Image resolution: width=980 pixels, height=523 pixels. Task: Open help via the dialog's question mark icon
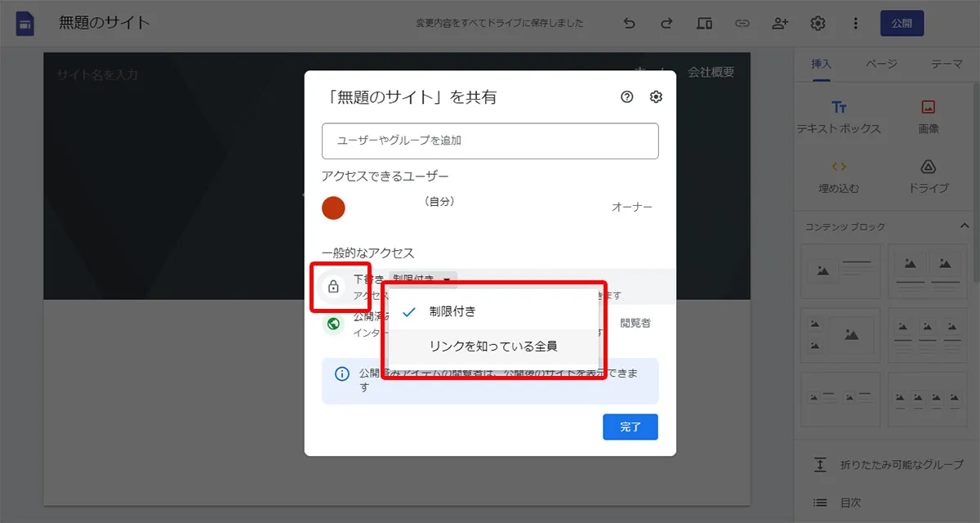coord(626,96)
